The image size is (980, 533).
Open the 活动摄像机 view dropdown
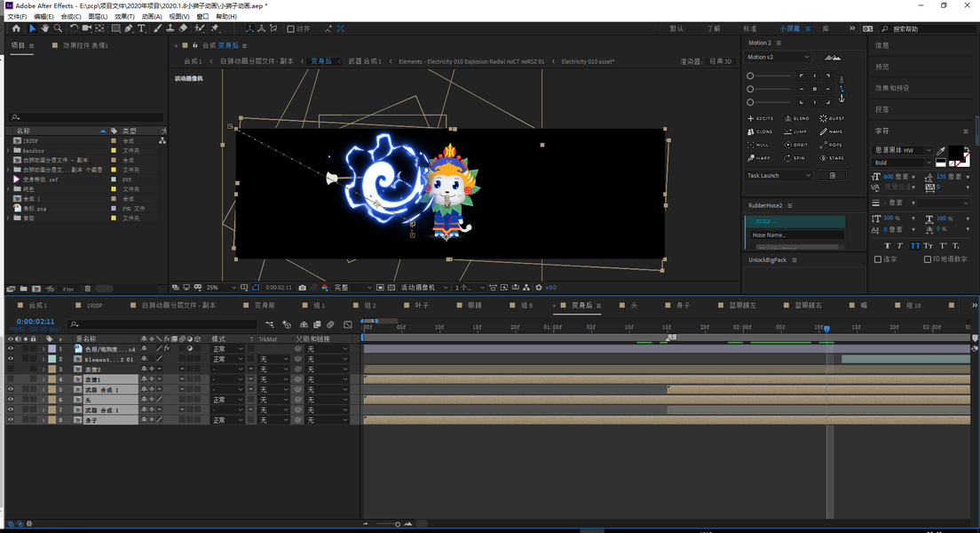click(x=424, y=288)
